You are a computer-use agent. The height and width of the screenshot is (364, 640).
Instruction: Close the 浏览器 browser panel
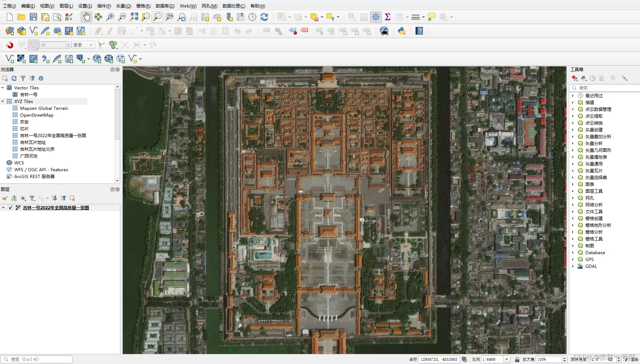pos(117,69)
